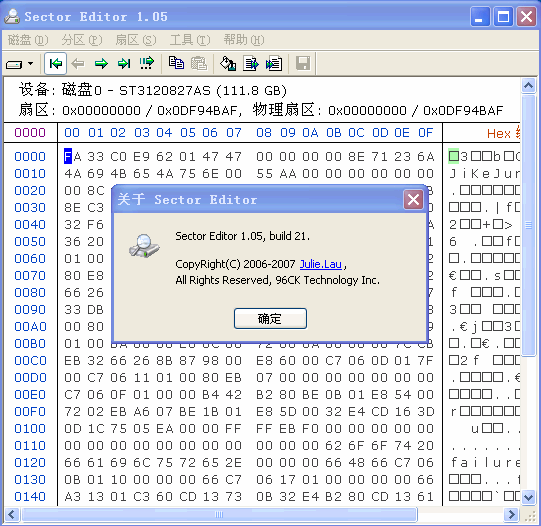
Task: Open the 磁盘(D) menu
Action: point(28,40)
